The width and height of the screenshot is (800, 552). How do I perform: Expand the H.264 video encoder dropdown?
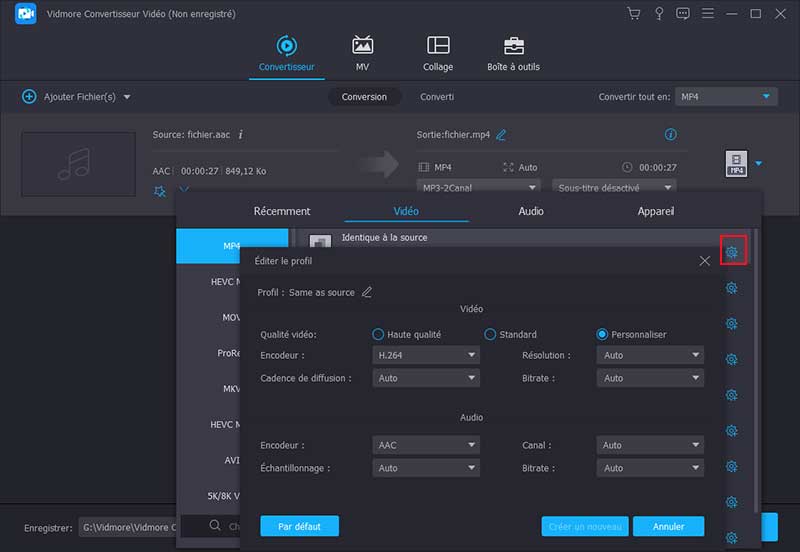[425, 355]
